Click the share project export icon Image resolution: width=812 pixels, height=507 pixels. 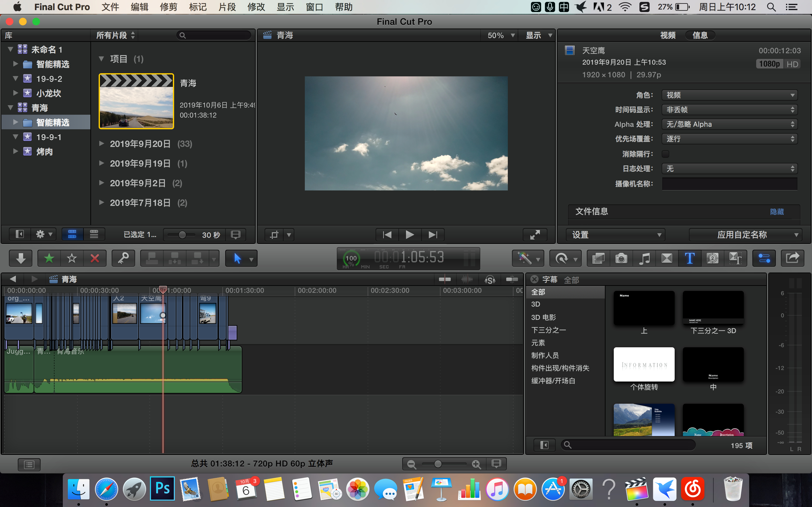pos(792,258)
